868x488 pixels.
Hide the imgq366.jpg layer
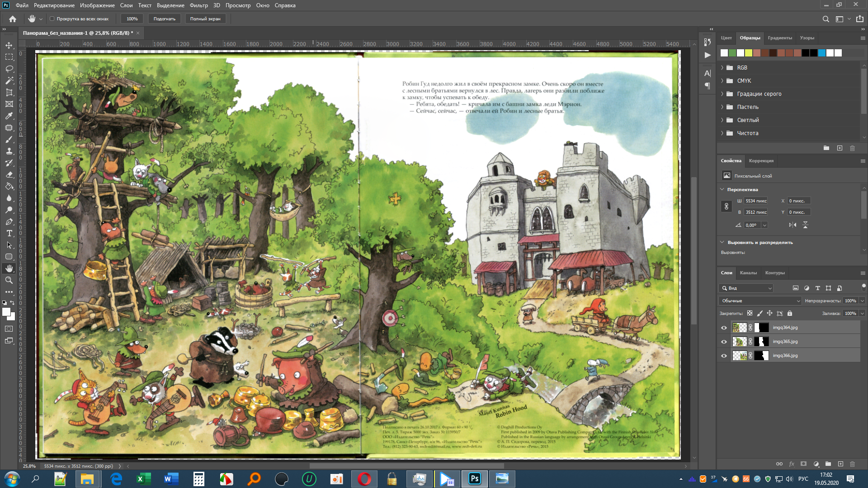(724, 356)
